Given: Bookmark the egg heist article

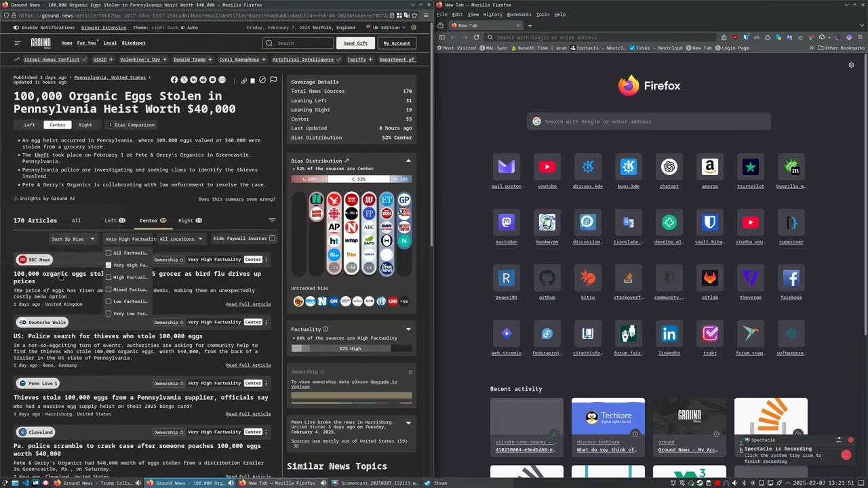Looking at the screenshot, I should pyautogui.click(x=252, y=80).
